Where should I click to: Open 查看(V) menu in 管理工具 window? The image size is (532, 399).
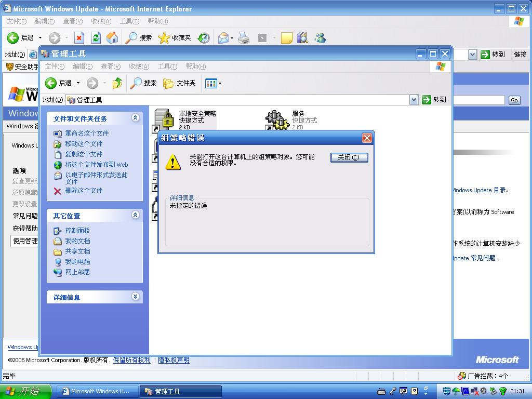pos(111,66)
